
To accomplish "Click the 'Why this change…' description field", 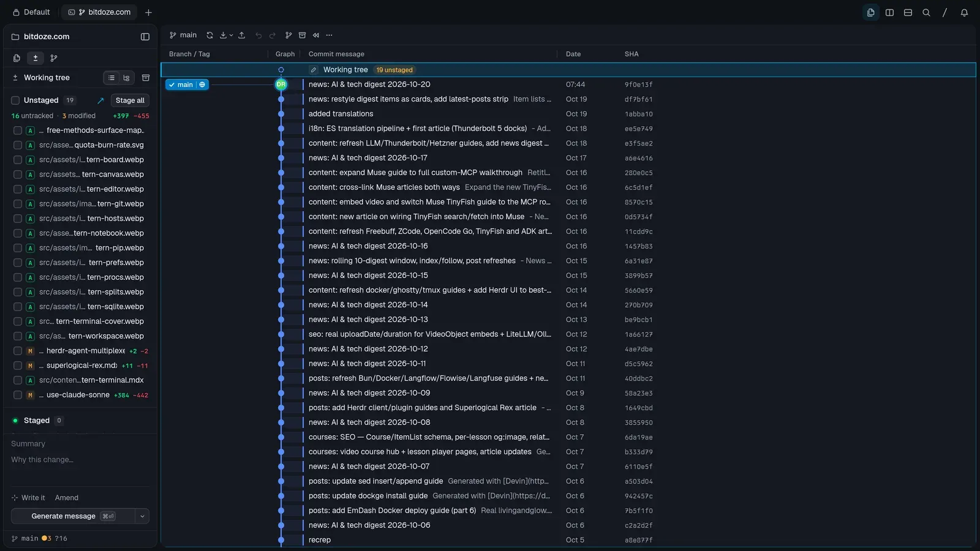I will [80, 460].
